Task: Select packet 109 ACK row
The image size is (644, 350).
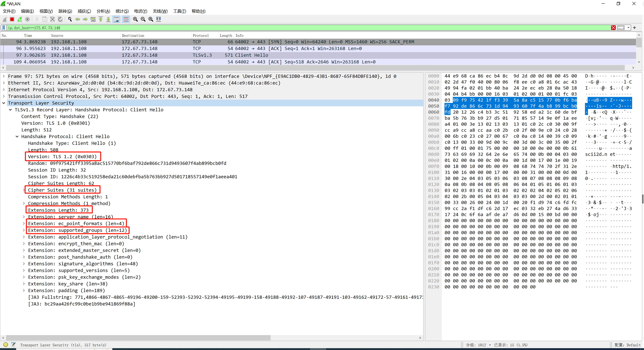Action: point(318,62)
